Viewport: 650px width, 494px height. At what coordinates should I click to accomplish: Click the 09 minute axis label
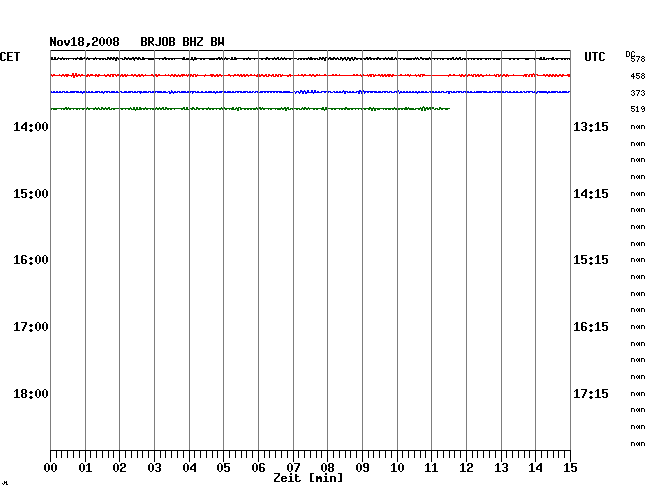362,468
